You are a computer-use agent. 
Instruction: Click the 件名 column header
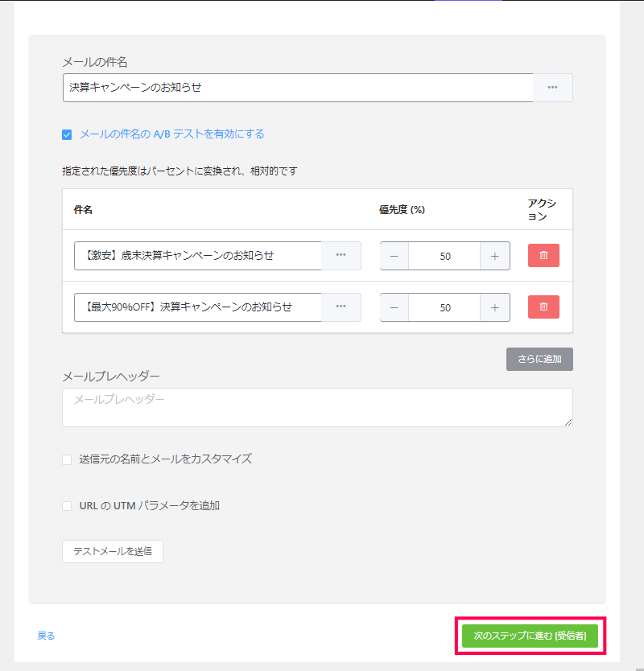pos(83,210)
